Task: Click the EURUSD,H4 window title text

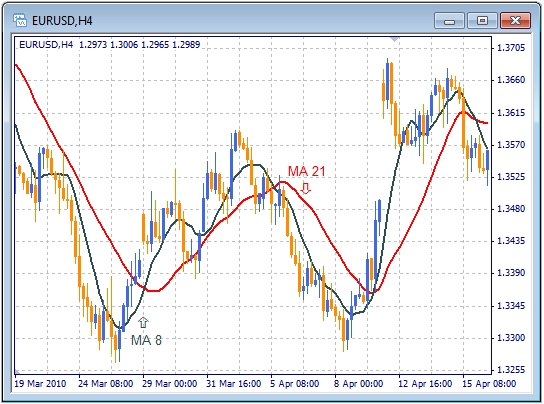Action: [x=62, y=21]
